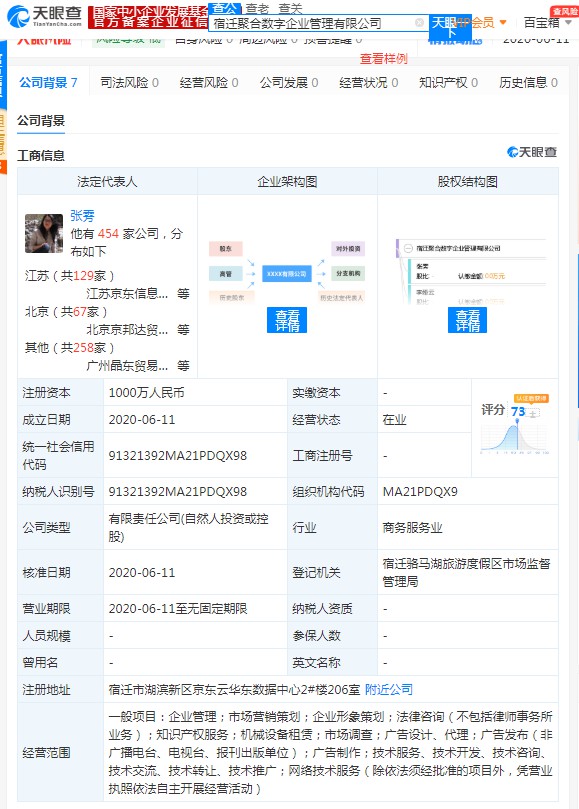Click the 股权结构图 diagram thumbnail

[470, 271]
